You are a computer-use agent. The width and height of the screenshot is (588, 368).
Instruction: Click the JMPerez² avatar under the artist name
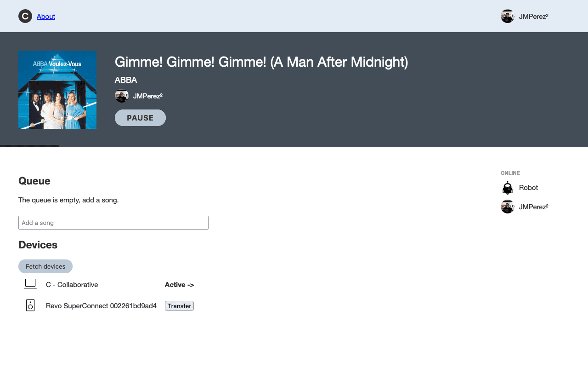click(122, 96)
